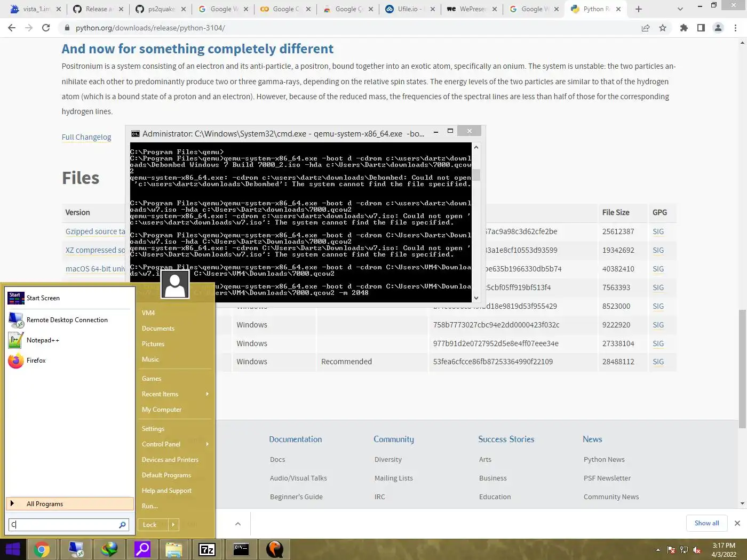Viewport: 747px width, 560px height.
Task: Open Documents from Start menu
Action: tap(158, 329)
